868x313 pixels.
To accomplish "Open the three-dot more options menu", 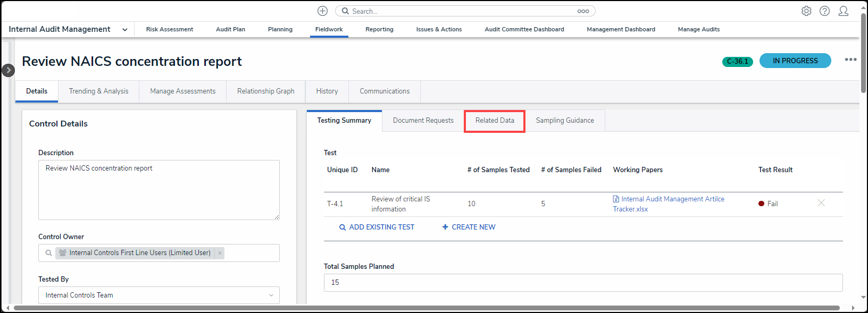I will click(x=850, y=60).
